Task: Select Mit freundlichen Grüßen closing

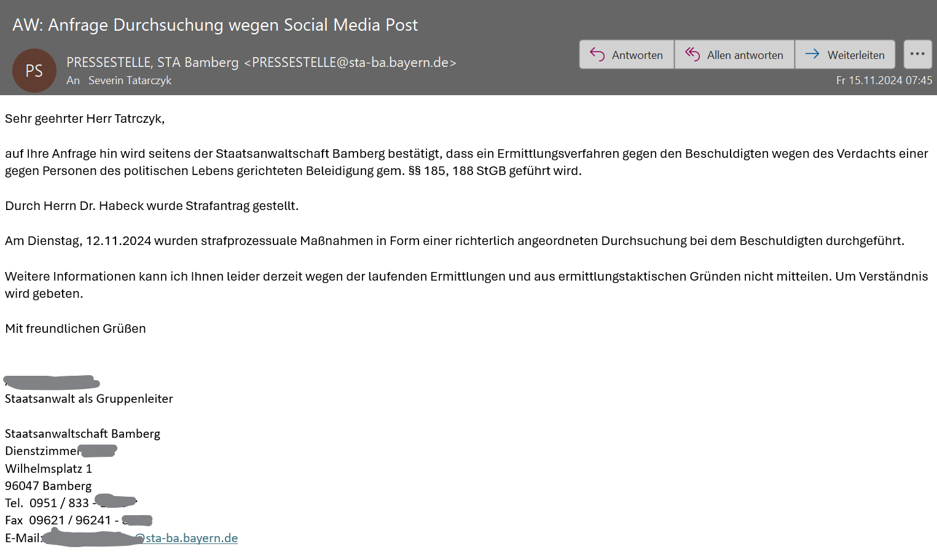Action: click(x=76, y=329)
